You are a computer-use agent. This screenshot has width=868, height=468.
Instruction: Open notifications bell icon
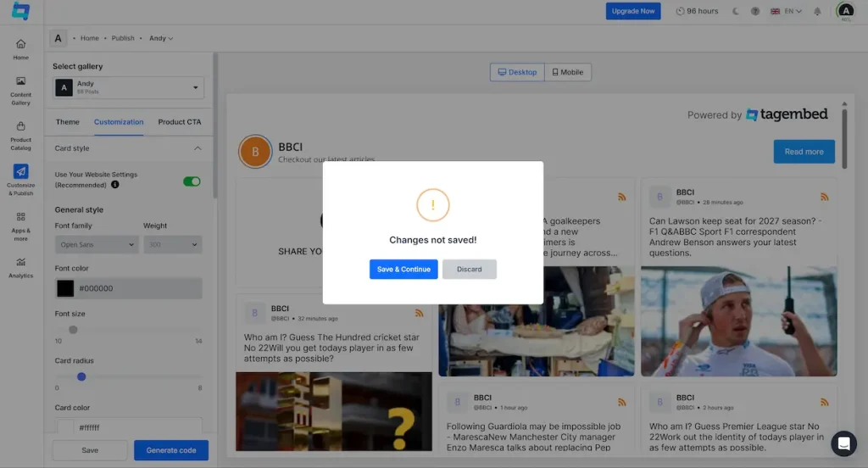pyautogui.click(x=817, y=11)
